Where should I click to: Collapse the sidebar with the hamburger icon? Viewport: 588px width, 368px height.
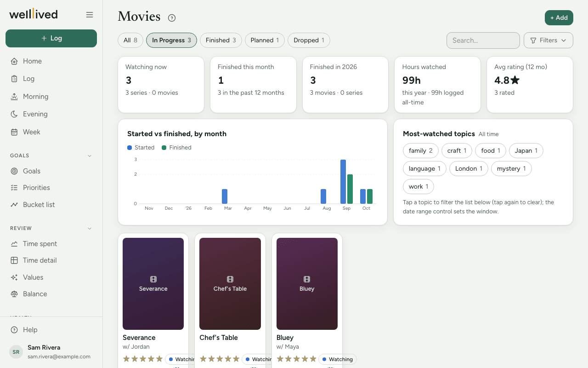90,15
